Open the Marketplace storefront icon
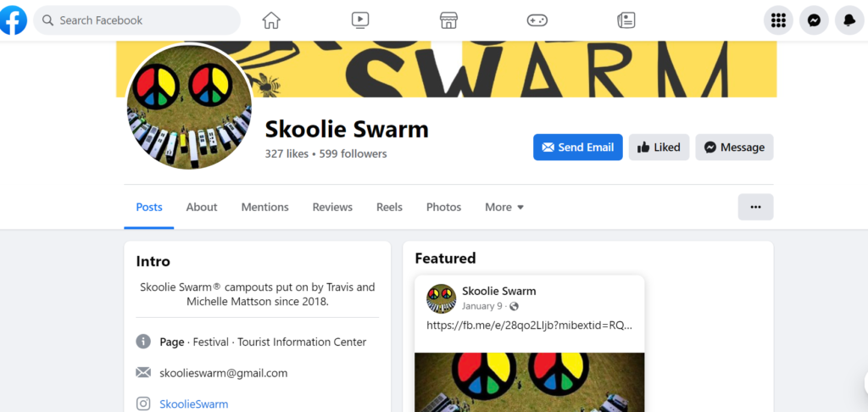The width and height of the screenshot is (868, 412). click(448, 20)
